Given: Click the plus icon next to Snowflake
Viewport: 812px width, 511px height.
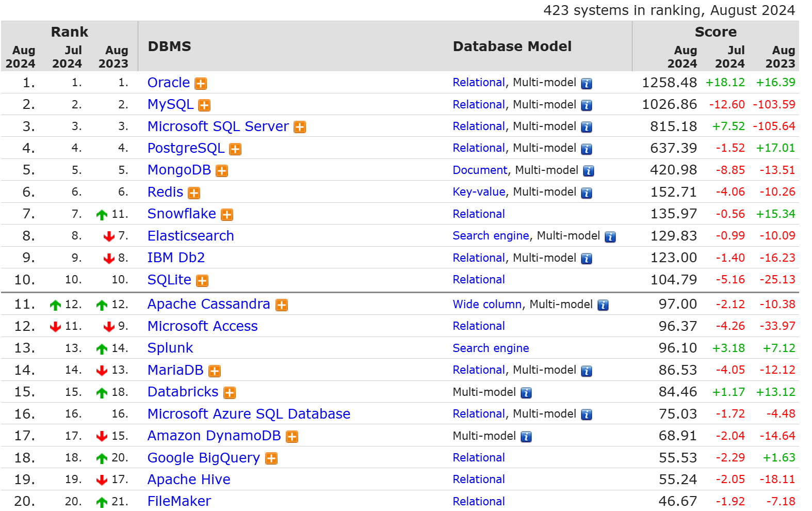Looking at the screenshot, I should tap(227, 215).
